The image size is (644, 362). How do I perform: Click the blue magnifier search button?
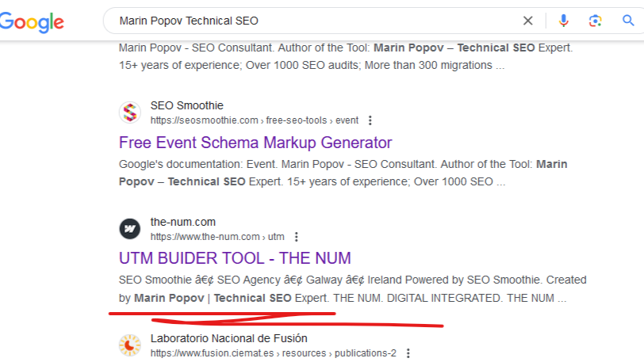pos(628,20)
